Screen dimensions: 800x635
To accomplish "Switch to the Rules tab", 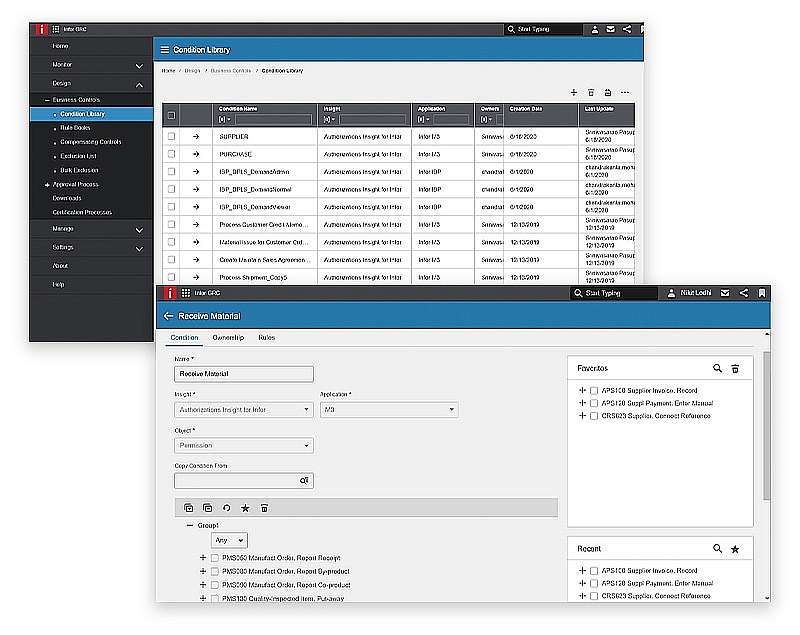I will (x=266, y=338).
